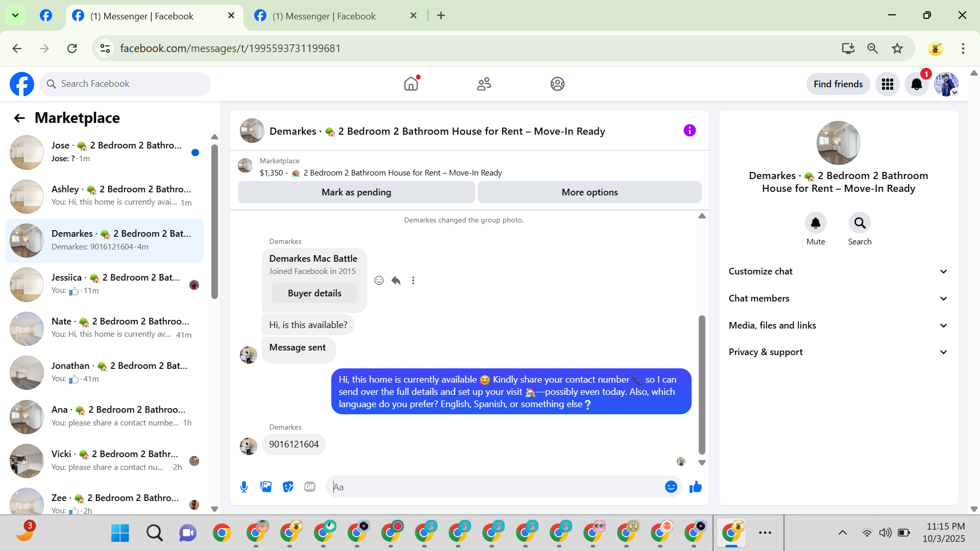Expand Chat members section

pyautogui.click(x=838, y=298)
